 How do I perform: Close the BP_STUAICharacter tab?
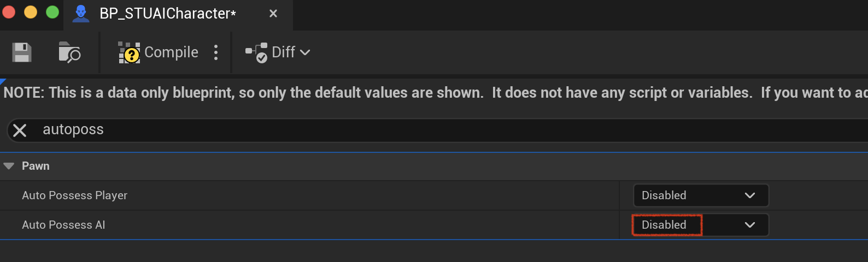click(x=273, y=13)
